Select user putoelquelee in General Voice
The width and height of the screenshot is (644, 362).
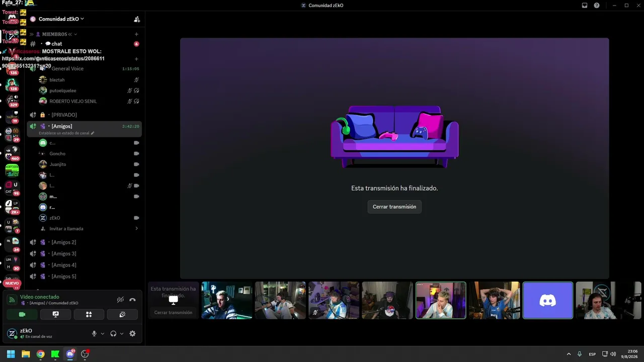click(84, 90)
